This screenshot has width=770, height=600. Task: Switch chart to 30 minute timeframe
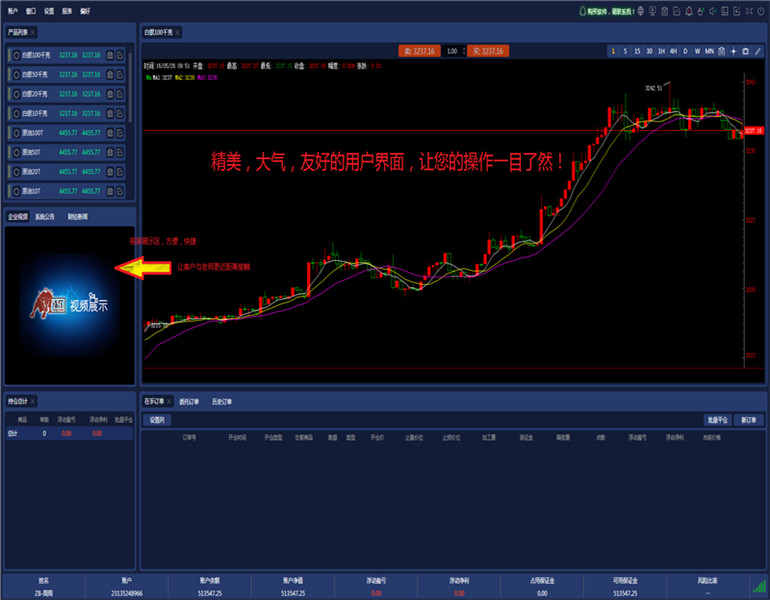[x=649, y=51]
